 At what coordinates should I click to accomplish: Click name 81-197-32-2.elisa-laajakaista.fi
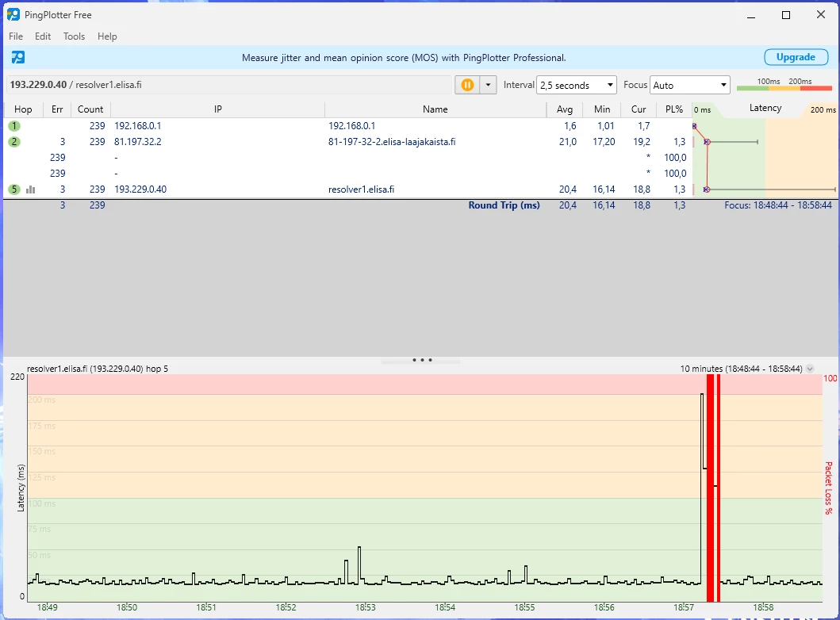point(392,142)
